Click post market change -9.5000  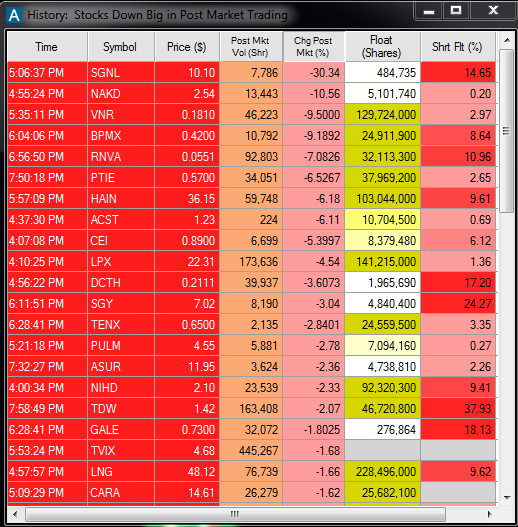click(x=314, y=115)
